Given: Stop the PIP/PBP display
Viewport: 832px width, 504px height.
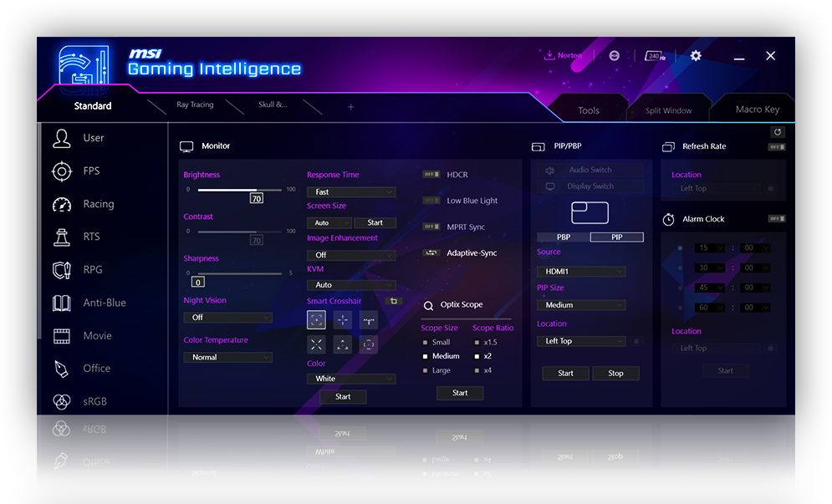Looking at the screenshot, I should click(x=616, y=373).
